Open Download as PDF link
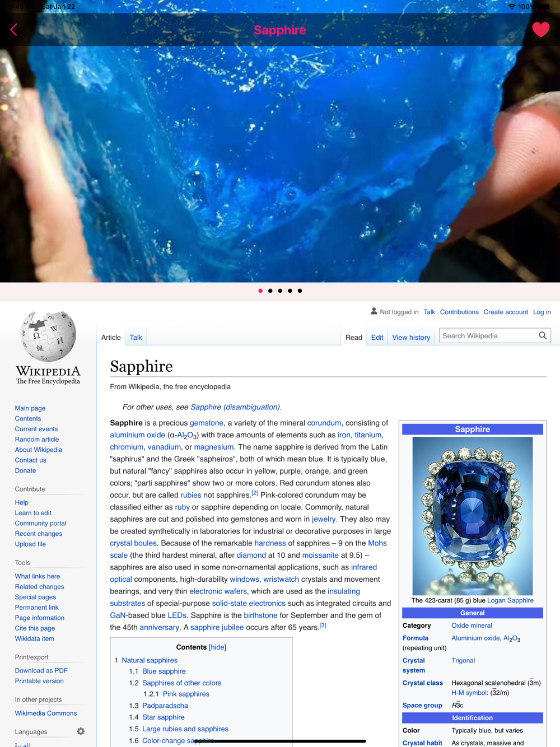The height and width of the screenshot is (747, 560). pos(41,670)
